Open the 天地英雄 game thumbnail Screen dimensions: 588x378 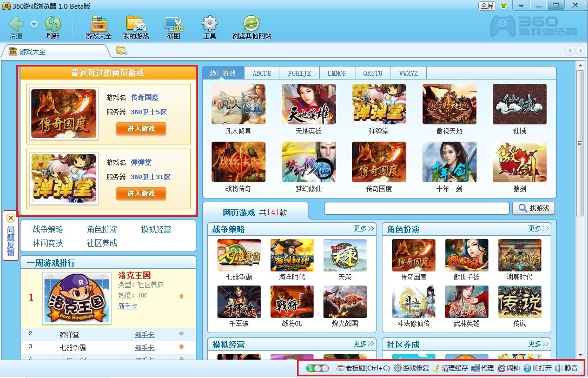(x=309, y=104)
